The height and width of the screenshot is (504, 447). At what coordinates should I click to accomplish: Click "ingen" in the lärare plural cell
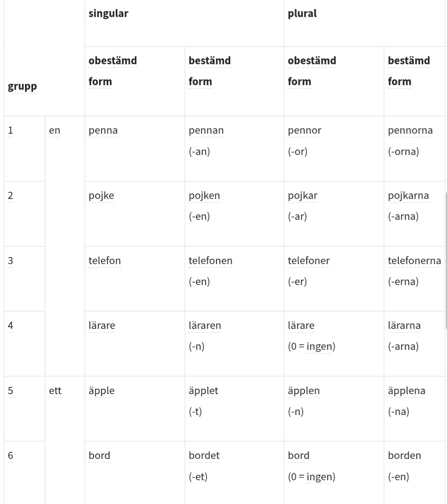320,346
